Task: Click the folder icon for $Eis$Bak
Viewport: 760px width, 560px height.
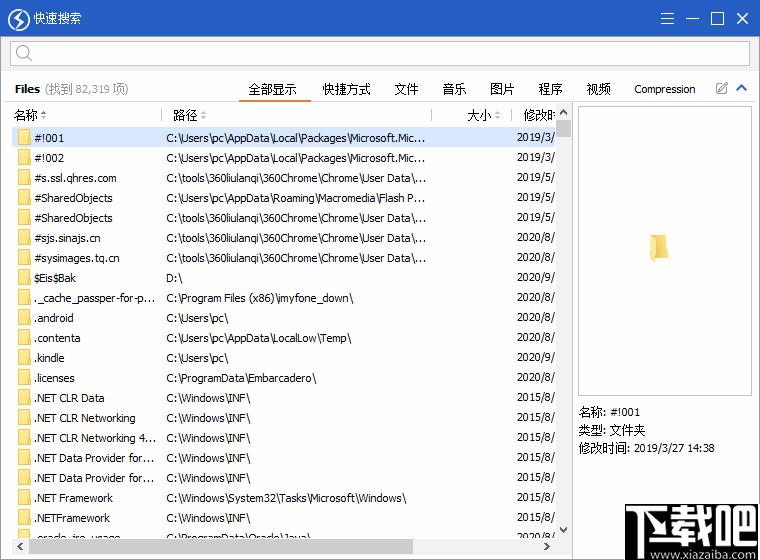Action: pos(24,278)
